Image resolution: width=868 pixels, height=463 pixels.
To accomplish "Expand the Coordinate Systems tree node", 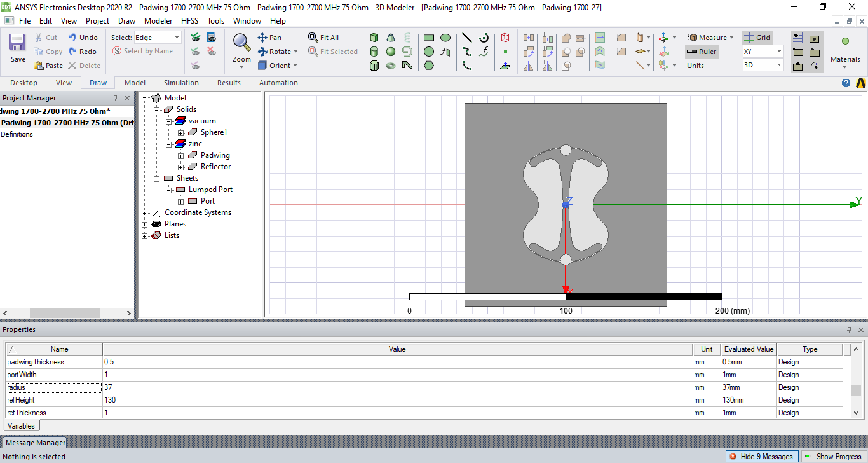I will tap(145, 212).
